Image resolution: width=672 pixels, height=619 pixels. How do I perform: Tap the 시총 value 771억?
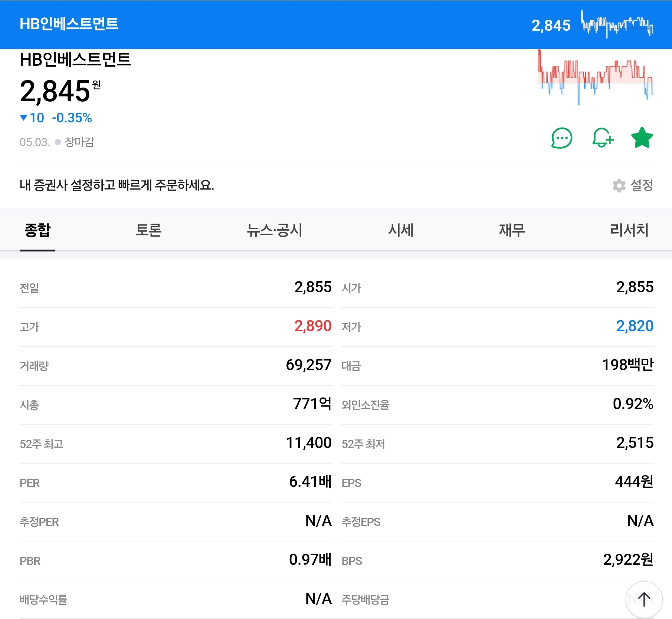tap(312, 404)
